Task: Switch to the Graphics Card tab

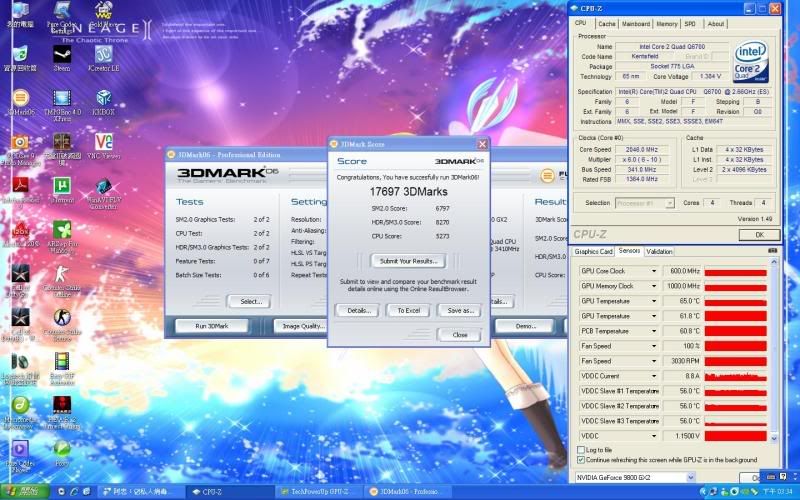Action: tap(594, 251)
